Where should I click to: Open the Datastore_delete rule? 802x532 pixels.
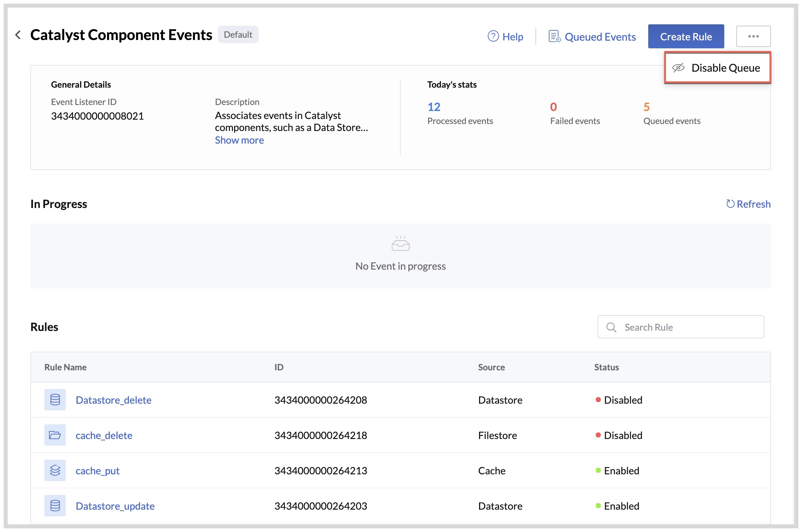114,400
